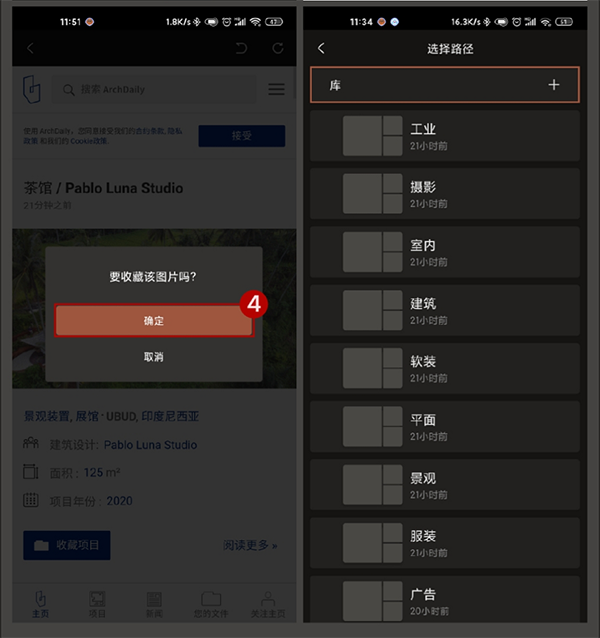Open the ArchDaily hamburger menu

click(276, 89)
